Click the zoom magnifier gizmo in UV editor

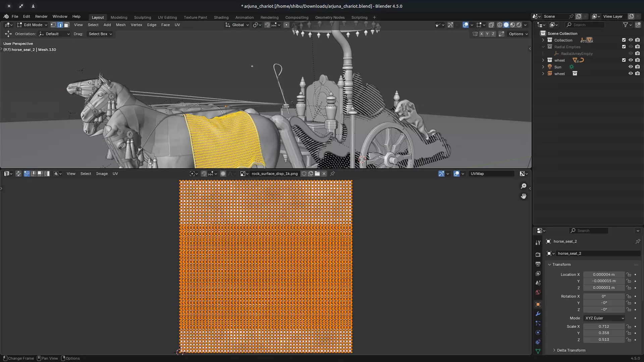523,186
